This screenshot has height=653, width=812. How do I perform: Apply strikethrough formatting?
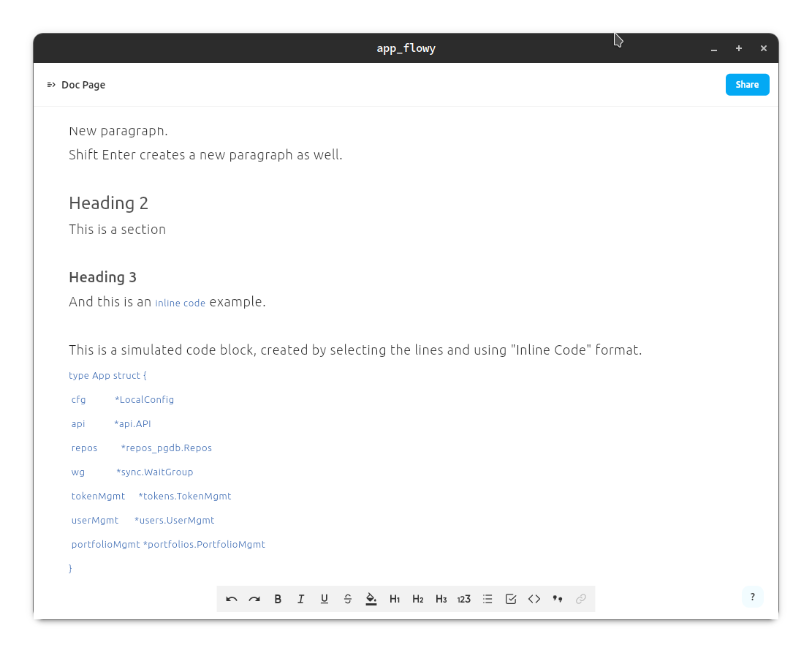(x=347, y=599)
